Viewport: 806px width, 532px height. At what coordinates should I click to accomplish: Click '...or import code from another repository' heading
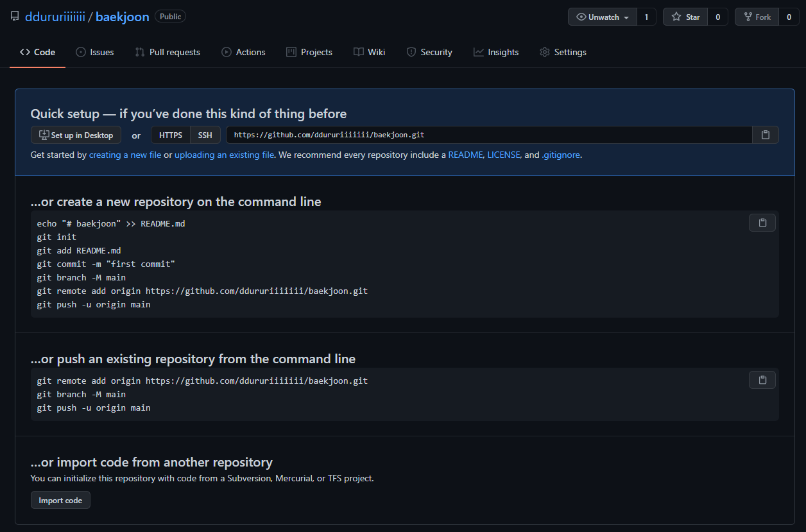coord(151,462)
